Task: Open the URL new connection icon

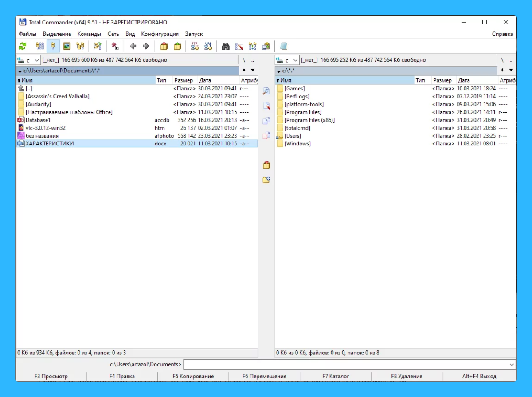Action: [x=208, y=46]
